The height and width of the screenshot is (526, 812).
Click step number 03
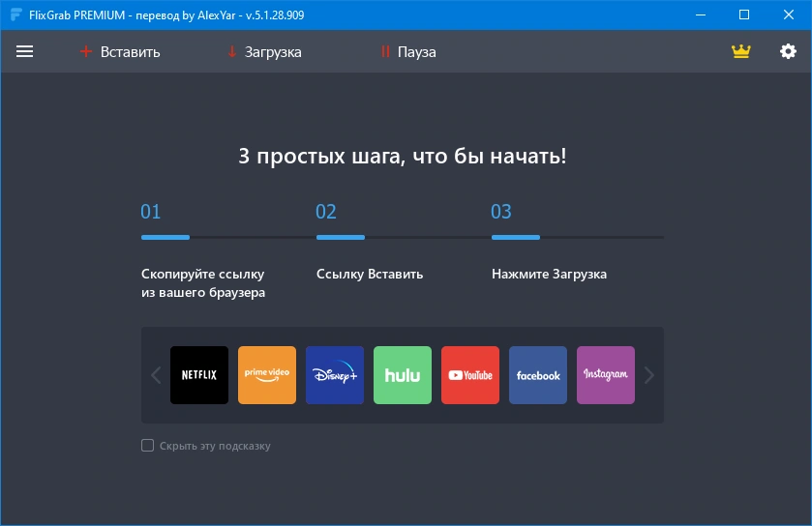pos(500,212)
